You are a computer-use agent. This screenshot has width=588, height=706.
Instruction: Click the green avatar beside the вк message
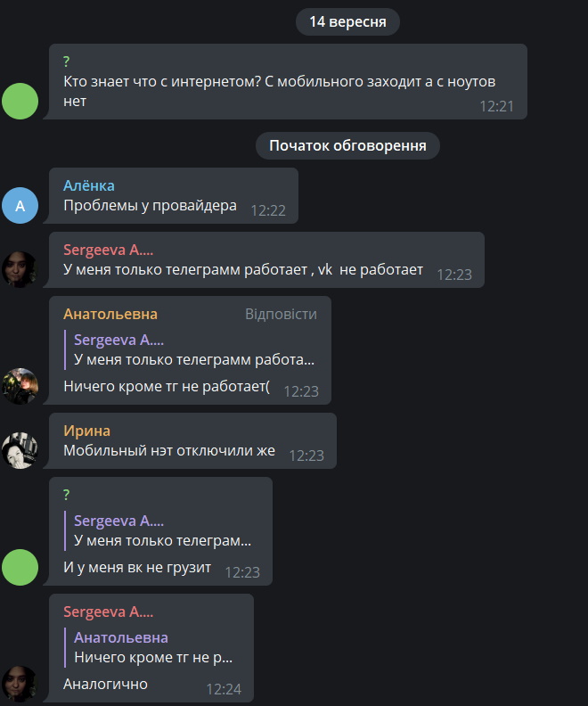click(20, 567)
